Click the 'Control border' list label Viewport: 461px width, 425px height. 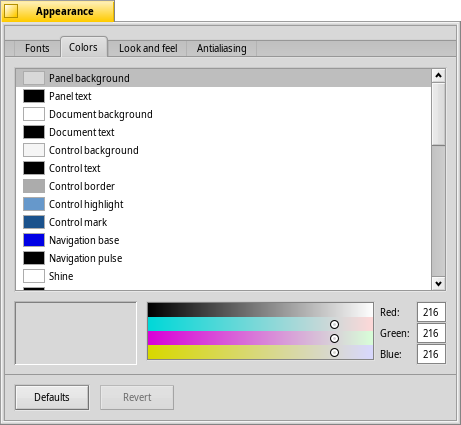[x=82, y=186]
